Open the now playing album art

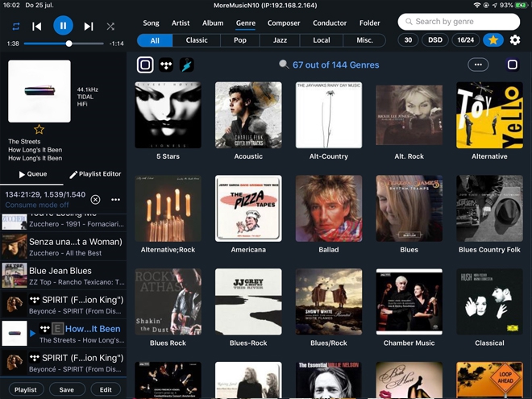pyautogui.click(x=39, y=91)
